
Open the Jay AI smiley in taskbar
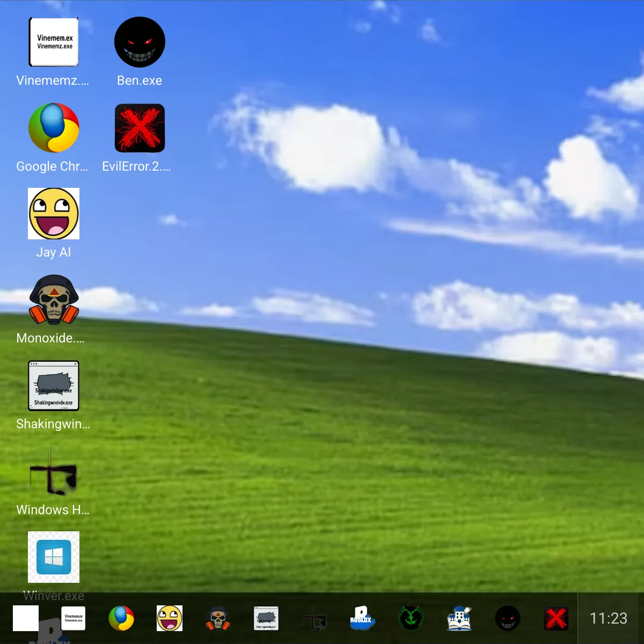pyautogui.click(x=170, y=618)
